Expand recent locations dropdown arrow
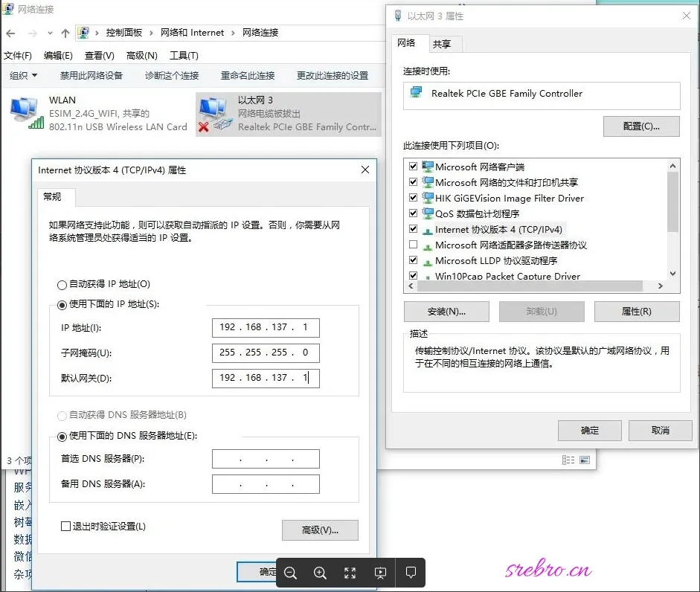 (50, 33)
